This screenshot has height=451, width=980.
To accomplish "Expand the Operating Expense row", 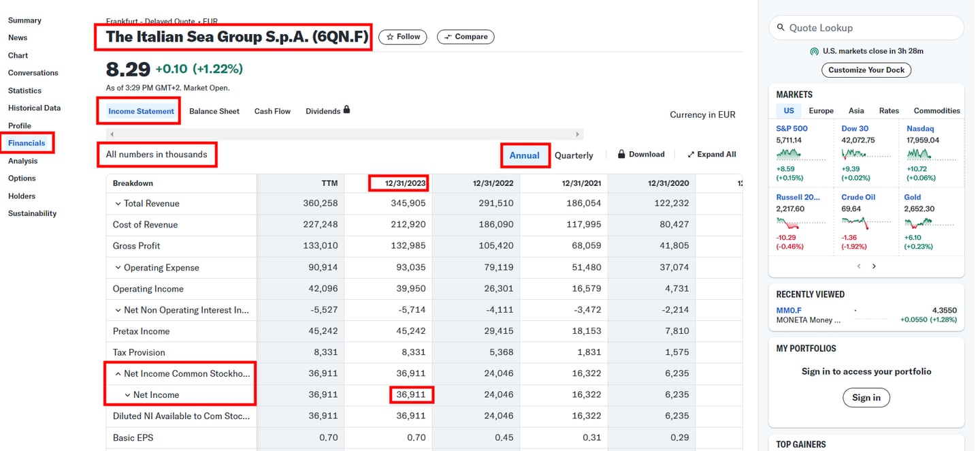I will (x=118, y=268).
